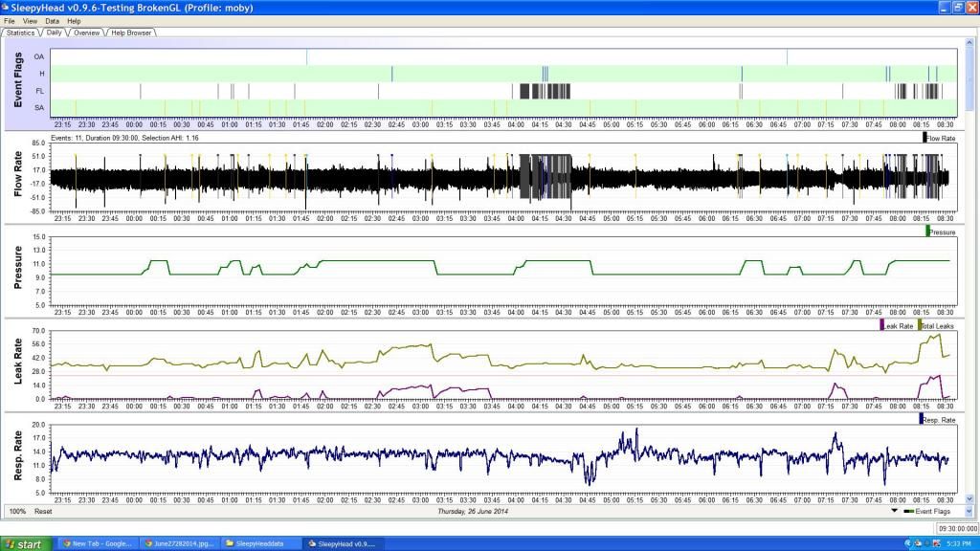Viewport: 980px width, 551px height.
Task: Switch to New Tab - Google taskbar item
Action: 98,544
